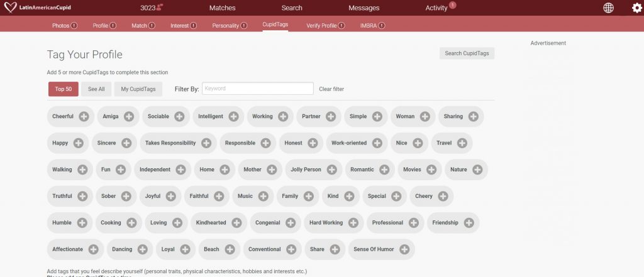Open the Matches menu

coord(222,8)
